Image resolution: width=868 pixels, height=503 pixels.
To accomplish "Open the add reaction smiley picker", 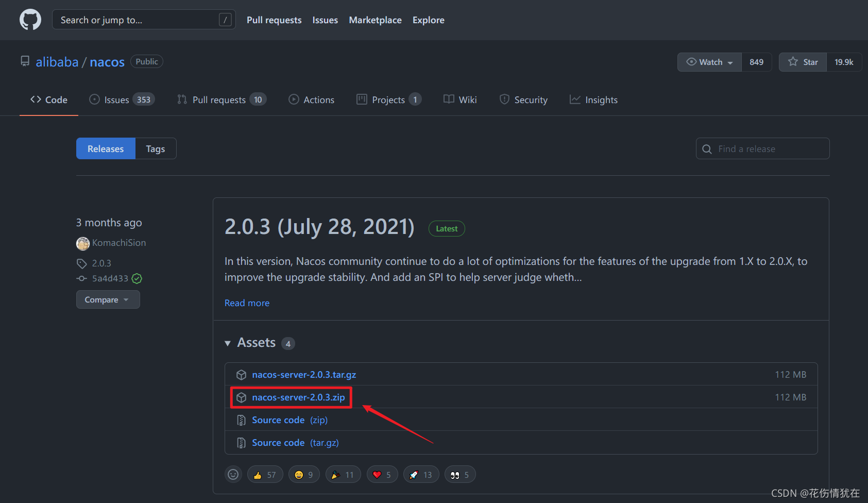I will 233,474.
